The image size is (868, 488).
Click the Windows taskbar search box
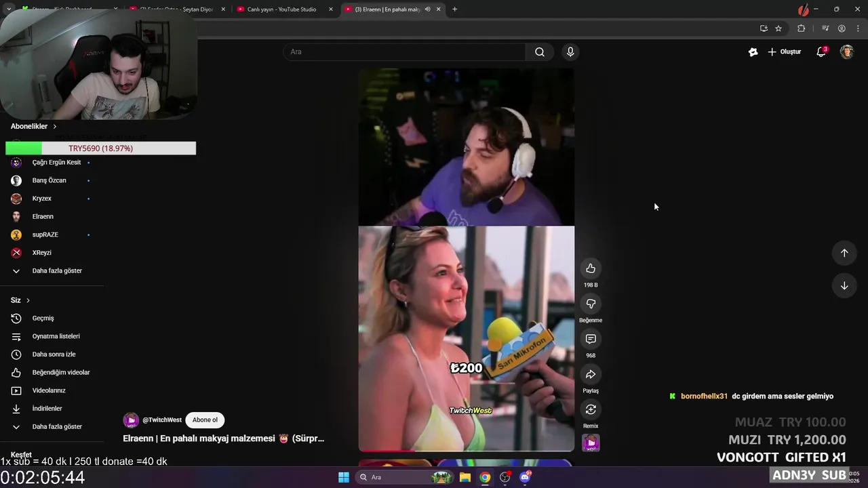click(x=406, y=477)
